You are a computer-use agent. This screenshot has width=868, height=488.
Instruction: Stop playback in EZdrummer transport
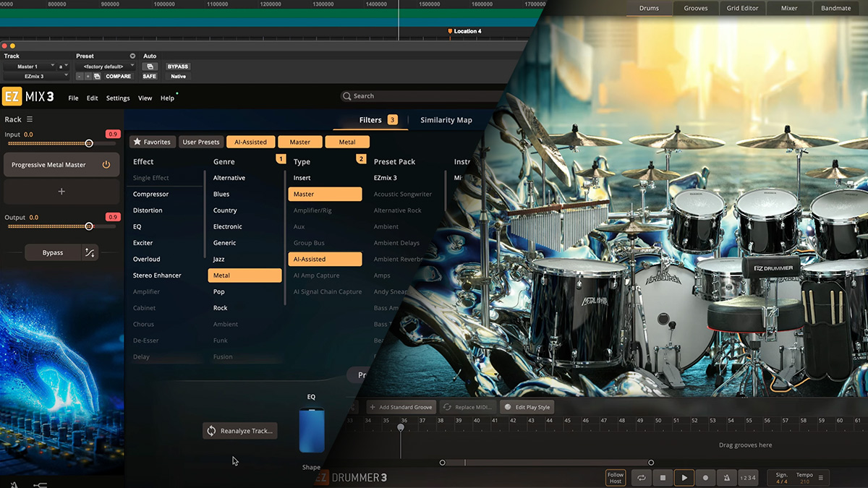point(663,478)
